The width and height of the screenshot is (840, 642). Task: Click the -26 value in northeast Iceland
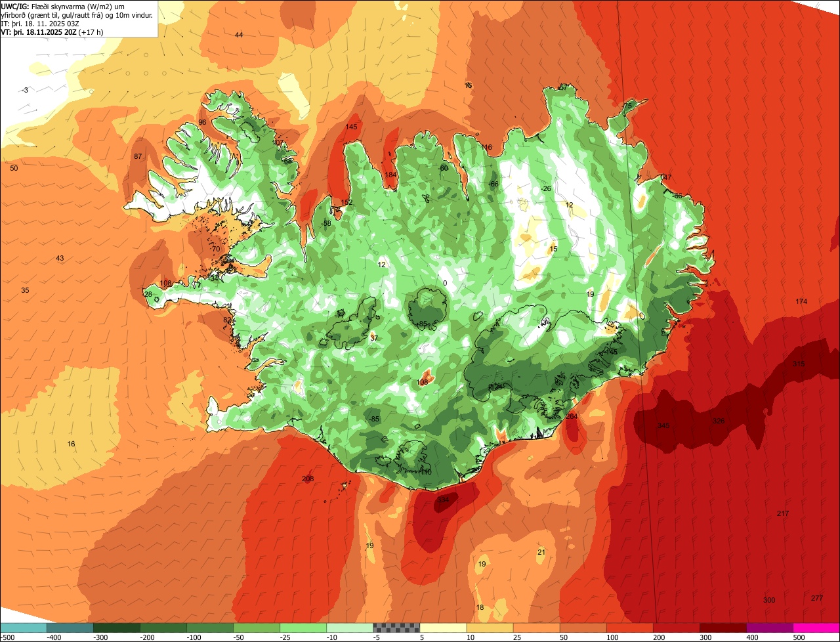(545, 188)
